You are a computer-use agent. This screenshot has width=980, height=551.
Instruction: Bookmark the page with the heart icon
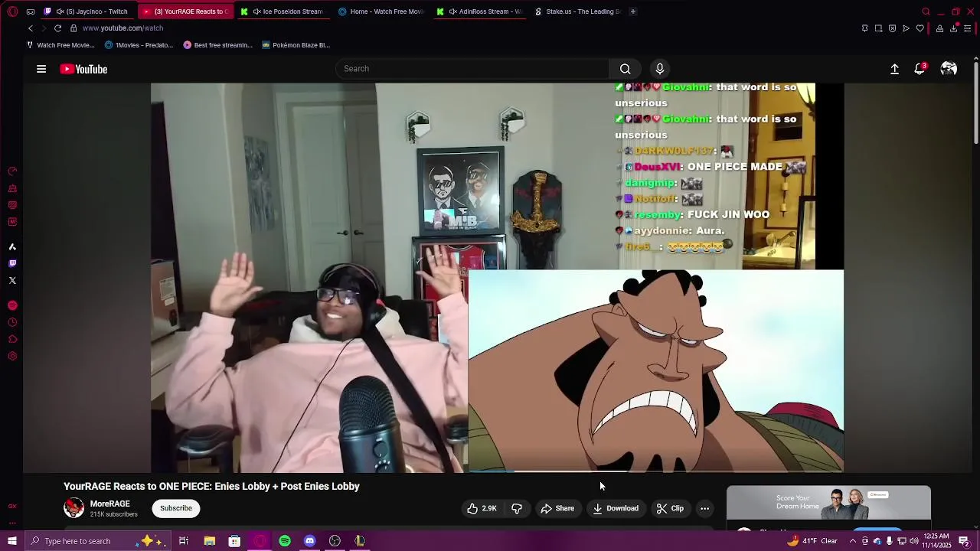(x=920, y=28)
